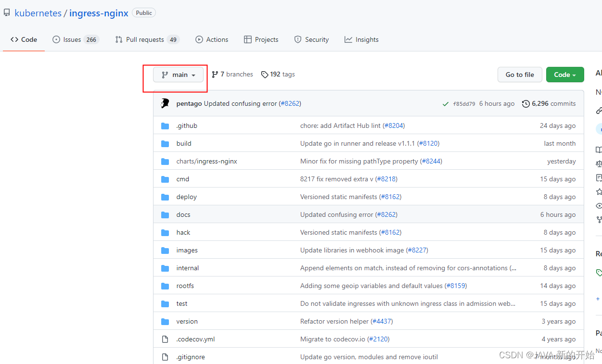Viewport: 602px width, 364px height.
Task: Open pull request #4437 link
Action: tap(382, 321)
